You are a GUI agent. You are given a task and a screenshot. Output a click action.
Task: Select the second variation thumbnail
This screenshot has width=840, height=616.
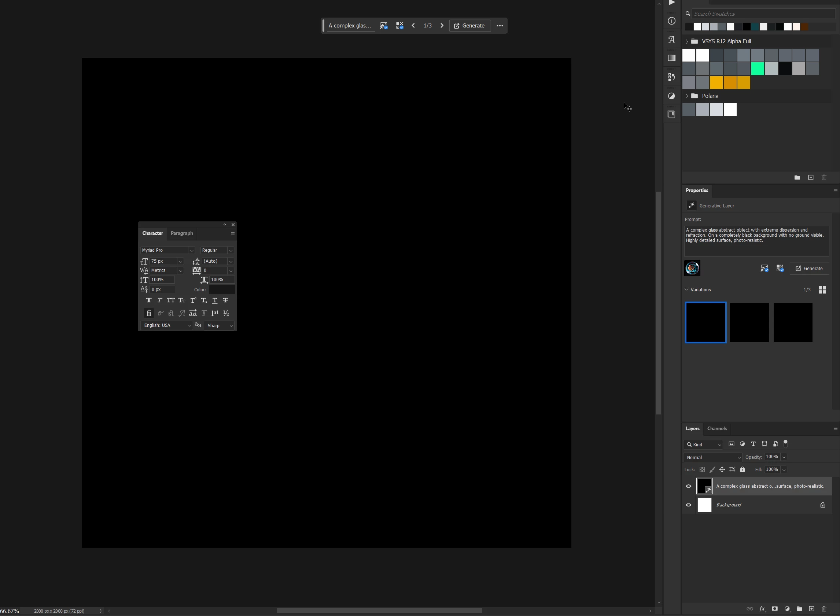point(749,322)
